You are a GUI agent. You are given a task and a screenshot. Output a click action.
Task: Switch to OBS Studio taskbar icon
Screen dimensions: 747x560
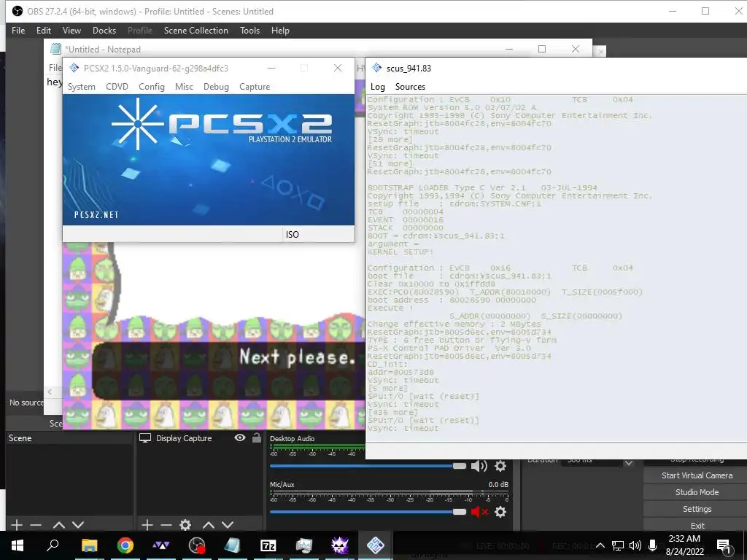pyautogui.click(x=197, y=545)
